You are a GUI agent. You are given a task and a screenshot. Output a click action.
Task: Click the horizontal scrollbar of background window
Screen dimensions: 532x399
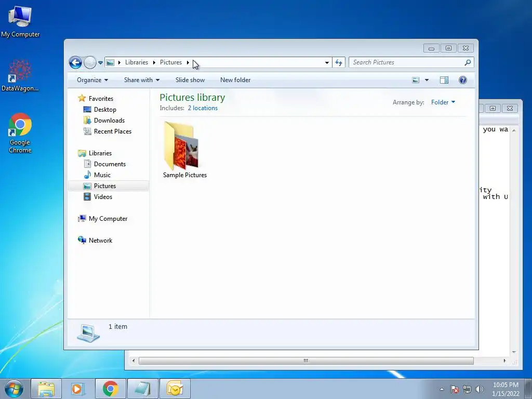(305, 361)
